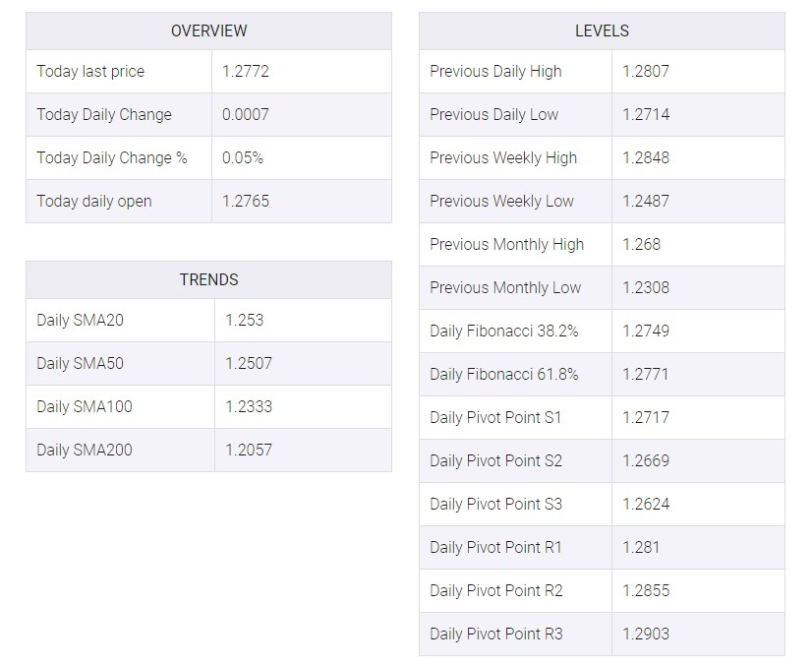Image resolution: width=812 pixels, height=665 pixels.
Task: Select the Today last price value 1.2772
Action: 246,71
